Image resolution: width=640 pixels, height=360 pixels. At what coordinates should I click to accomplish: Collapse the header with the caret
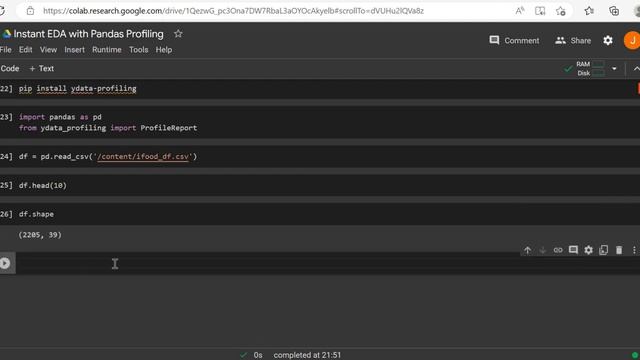pyautogui.click(x=636, y=69)
